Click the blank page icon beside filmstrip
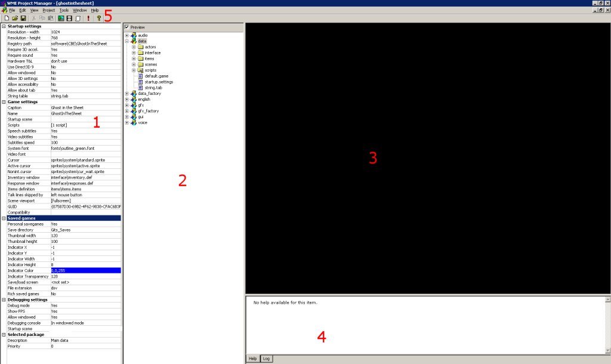This screenshot has height=364, width=611. coord(78,18)
